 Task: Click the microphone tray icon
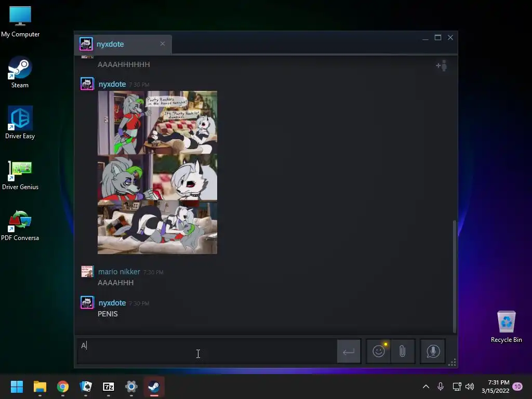point(441,387)
